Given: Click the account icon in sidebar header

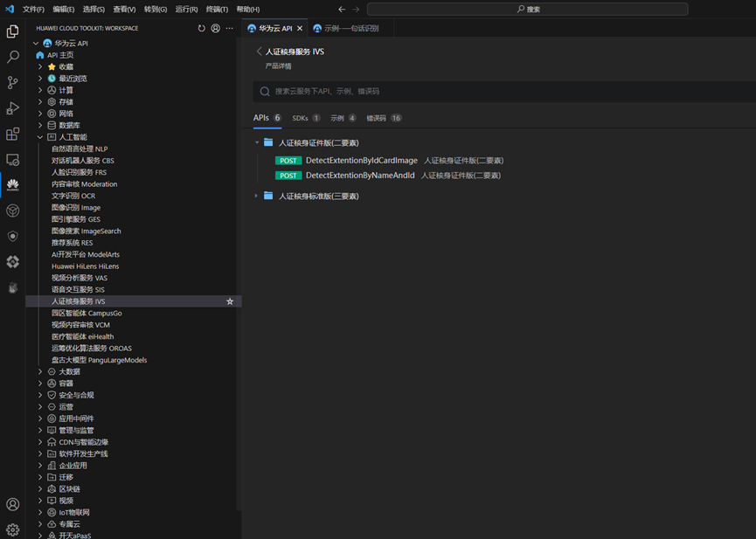Looking at the screenshot, I should (216, 29).
